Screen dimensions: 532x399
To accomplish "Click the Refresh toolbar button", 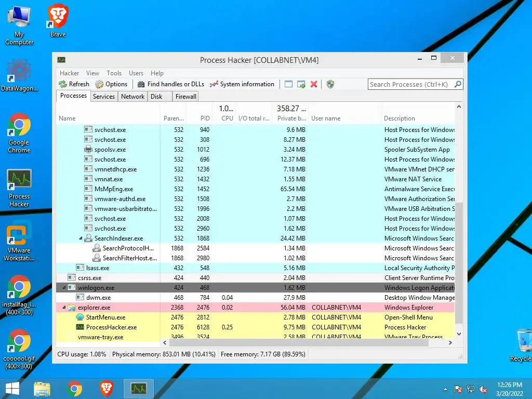I will (x=74, y=84).
